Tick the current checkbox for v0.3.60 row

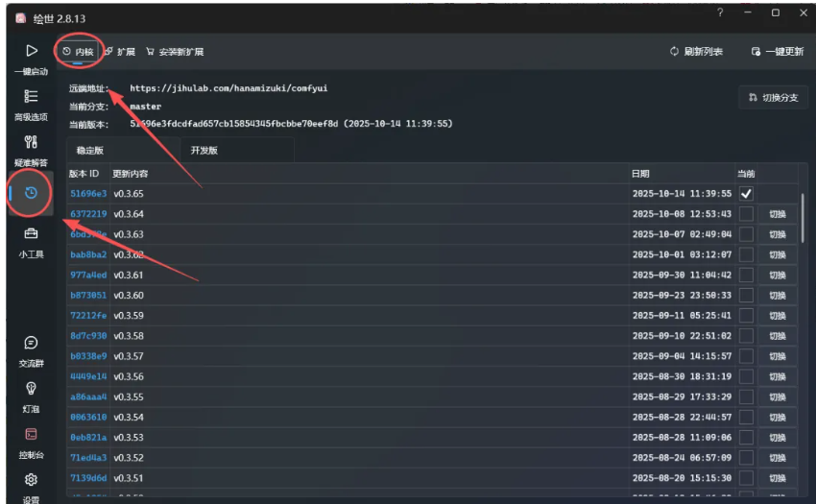click(746, 296)
